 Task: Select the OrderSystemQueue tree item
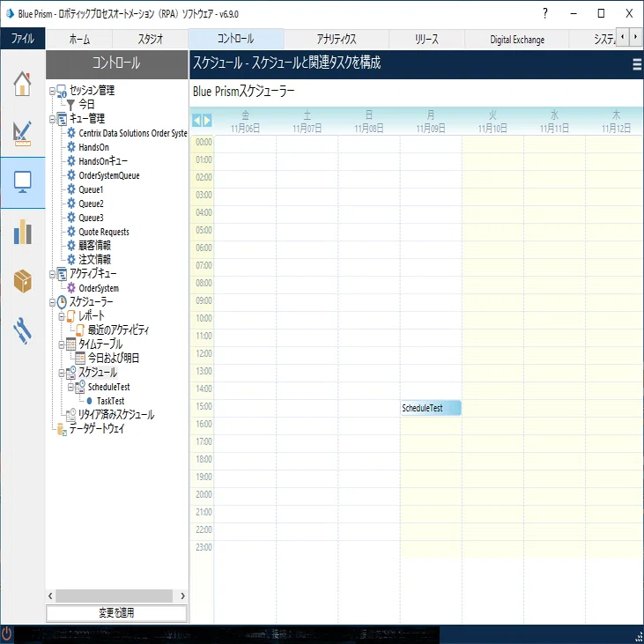point(109,175)
